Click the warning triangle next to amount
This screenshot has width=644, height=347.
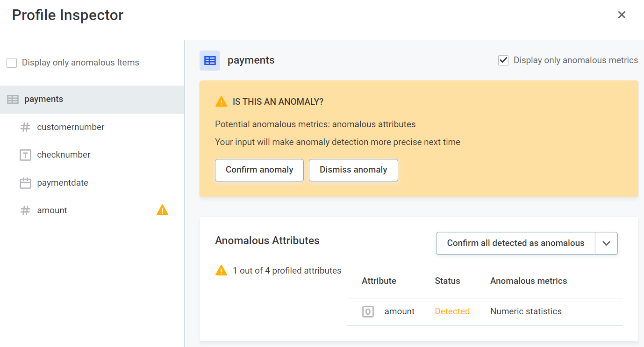[162, 210]
